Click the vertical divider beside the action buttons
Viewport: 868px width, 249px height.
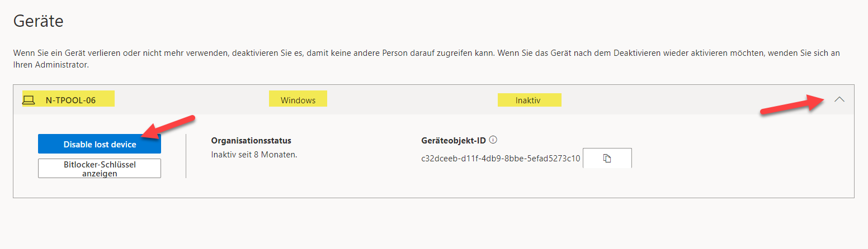[186, 156]
